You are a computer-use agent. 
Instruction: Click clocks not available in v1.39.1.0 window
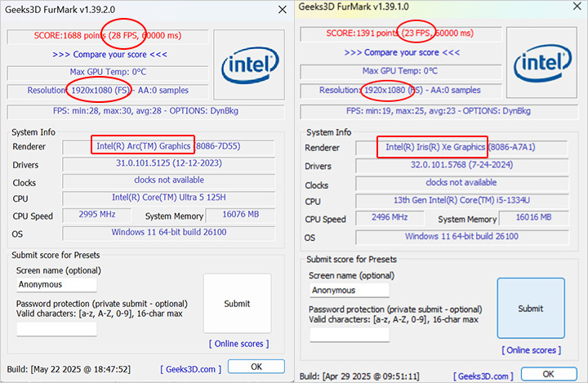[x=461, y=183]
